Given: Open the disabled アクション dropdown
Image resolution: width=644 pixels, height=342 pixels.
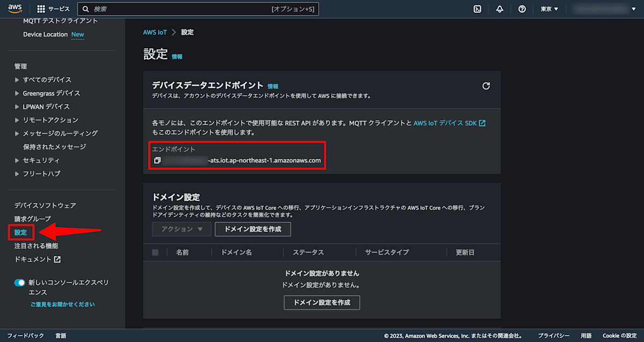Looking at the screenshot, I should pyautogui.click(x=182, y=229).
